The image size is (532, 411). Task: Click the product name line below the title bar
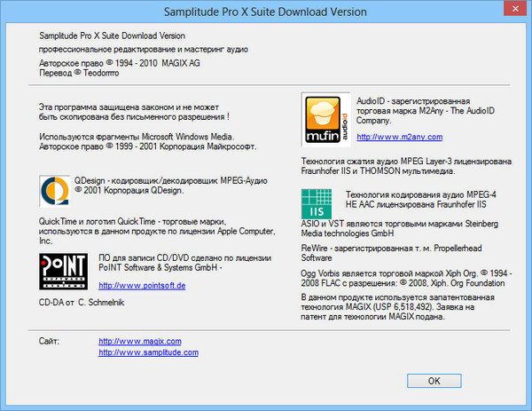[112, 36]
